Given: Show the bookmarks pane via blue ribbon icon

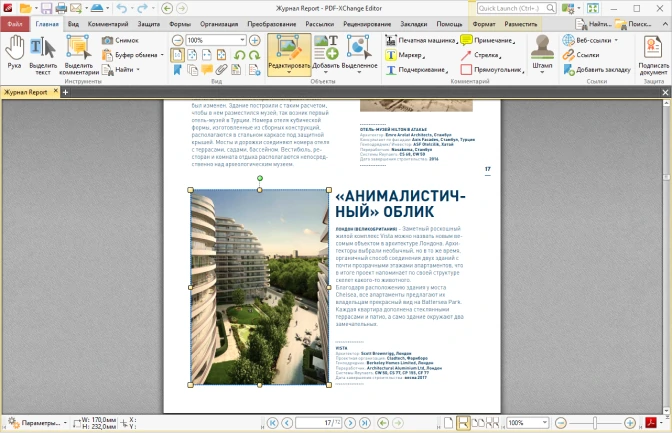Looking at the screenshot, I should click(177, 69).
